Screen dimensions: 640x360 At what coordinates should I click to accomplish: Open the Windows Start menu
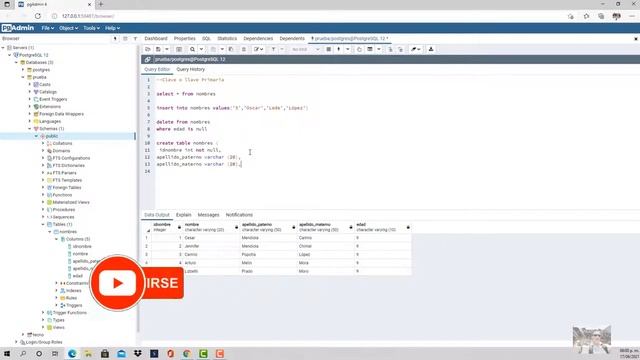7,353
